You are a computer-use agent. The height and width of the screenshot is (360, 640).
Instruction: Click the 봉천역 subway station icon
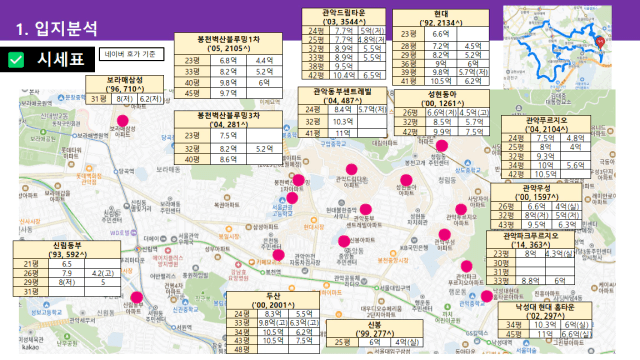pyautogui.click(x=262, y=272)
